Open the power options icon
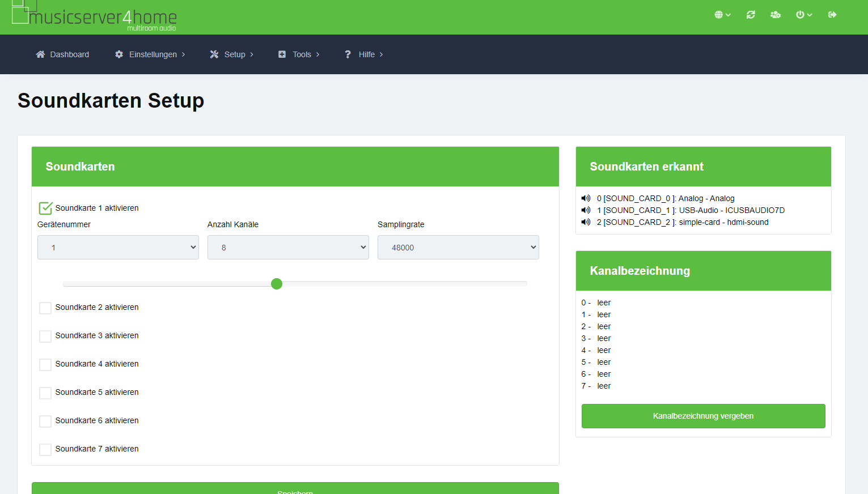This screenshot has width=868, height=494. click(803, 15)
